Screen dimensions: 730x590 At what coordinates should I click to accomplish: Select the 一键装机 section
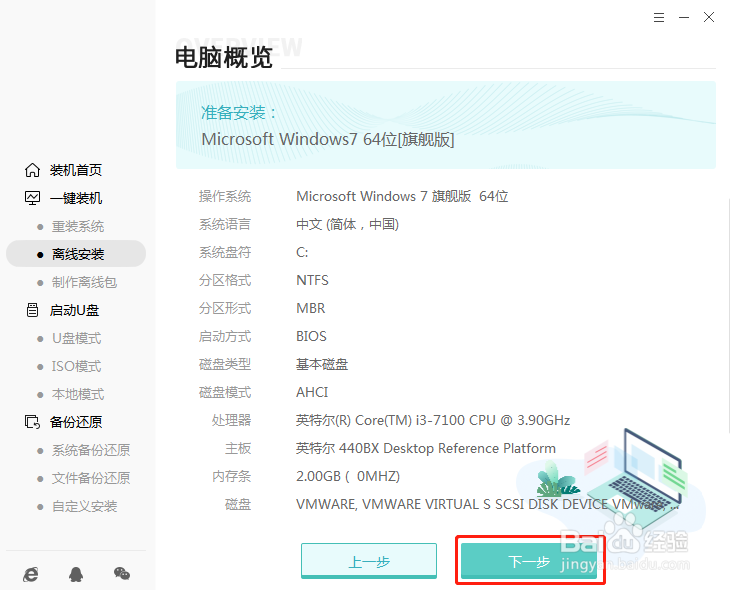(76, 198)
